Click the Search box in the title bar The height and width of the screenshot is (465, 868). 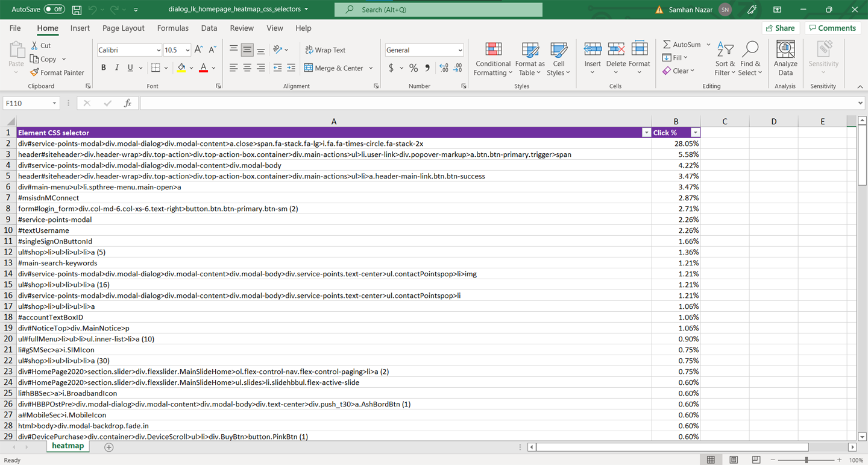click(x=439, y=10)
